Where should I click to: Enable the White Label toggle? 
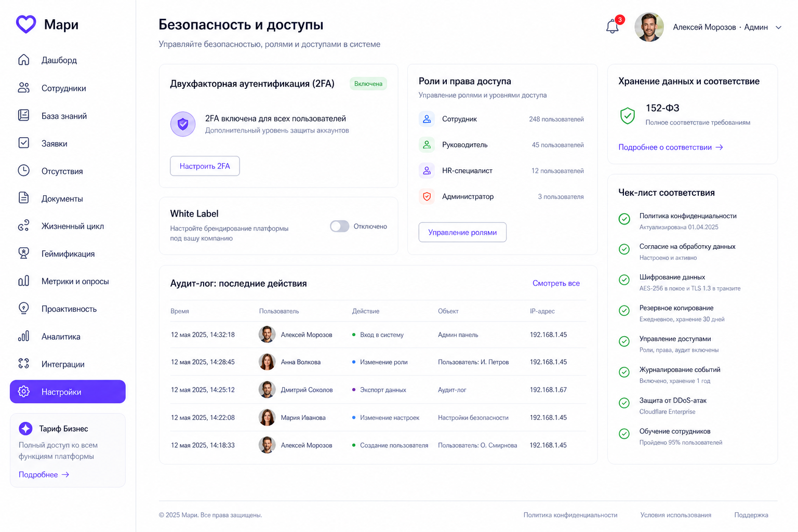click(340, 227)
